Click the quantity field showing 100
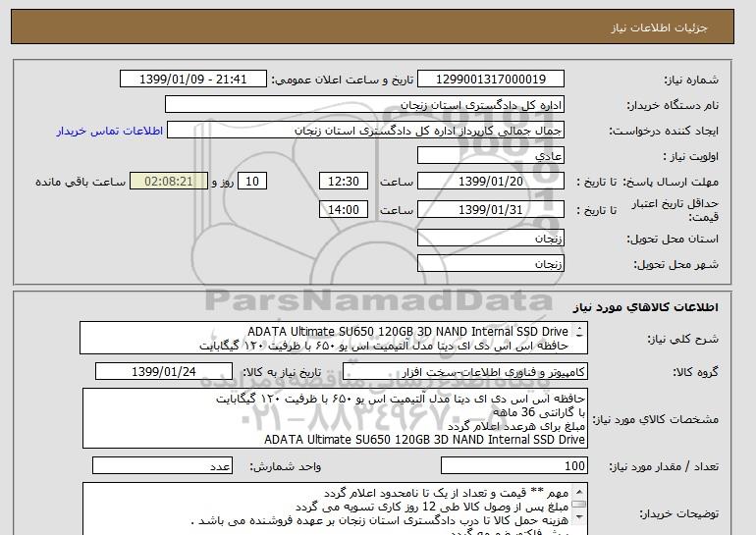756x535 pixels. [513, 466]
